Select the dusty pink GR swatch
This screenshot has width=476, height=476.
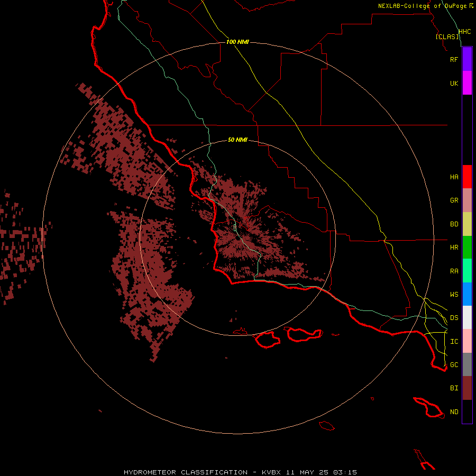[x=467, y=200]
